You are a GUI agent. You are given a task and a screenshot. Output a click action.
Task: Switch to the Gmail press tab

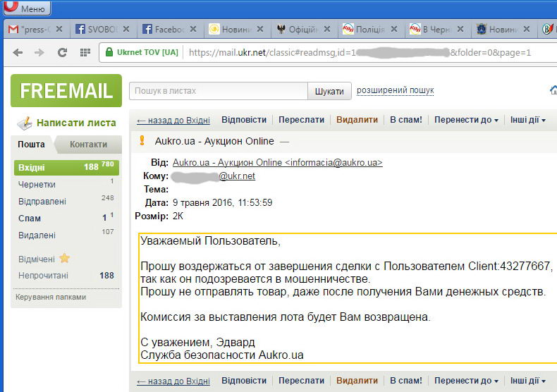click(x=32, y=30)
